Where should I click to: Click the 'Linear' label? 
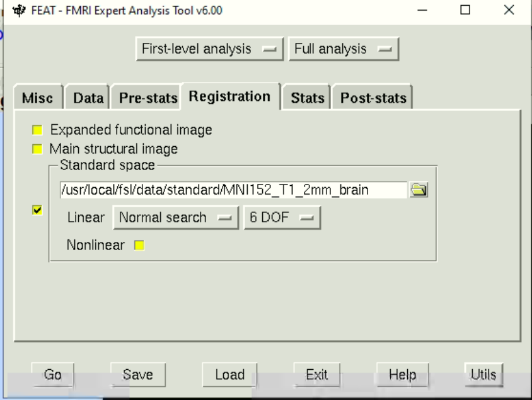86,217
